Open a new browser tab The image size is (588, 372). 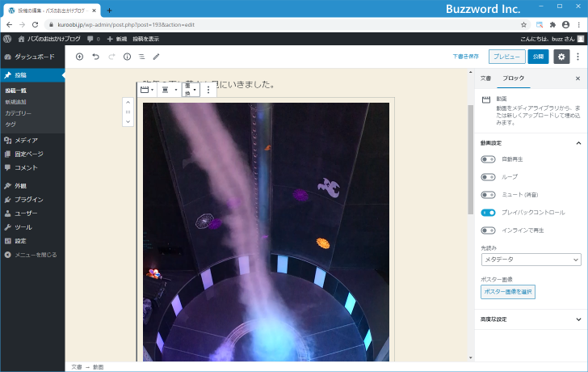point(109,11)
